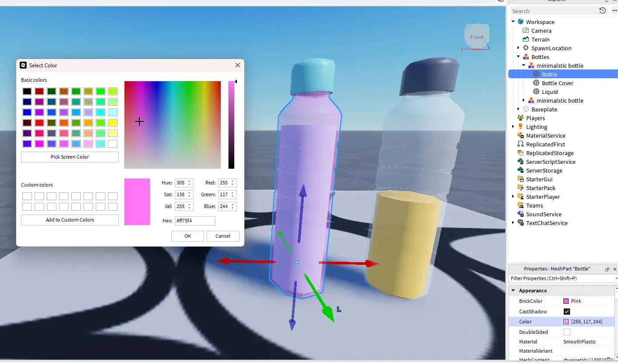Click the Camera icon in Explorer
This screenshot has height=364, width=618.
526,31
